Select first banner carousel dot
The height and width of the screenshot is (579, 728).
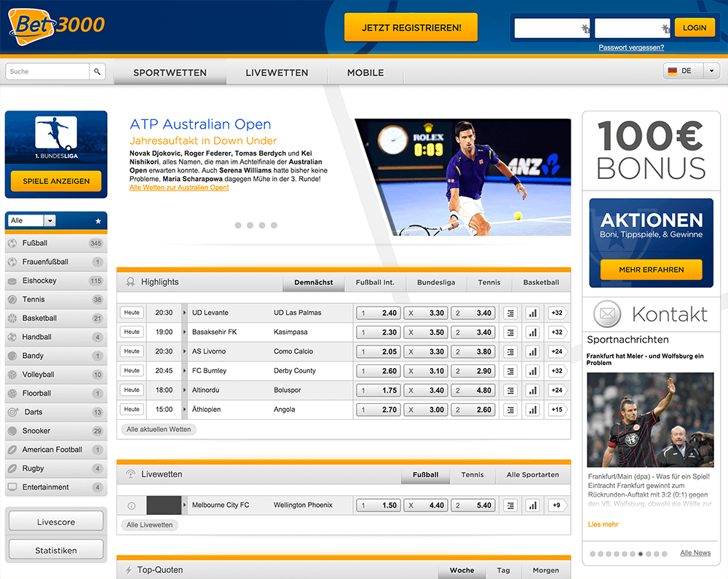pyautogui.click(x=238, y=225)
